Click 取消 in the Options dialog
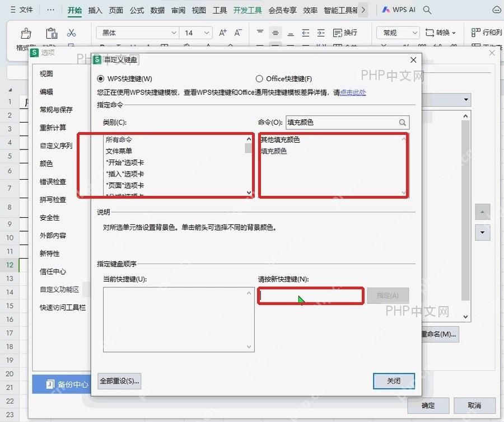The width and height of the screenshot is (504, 422). (474, 406)
